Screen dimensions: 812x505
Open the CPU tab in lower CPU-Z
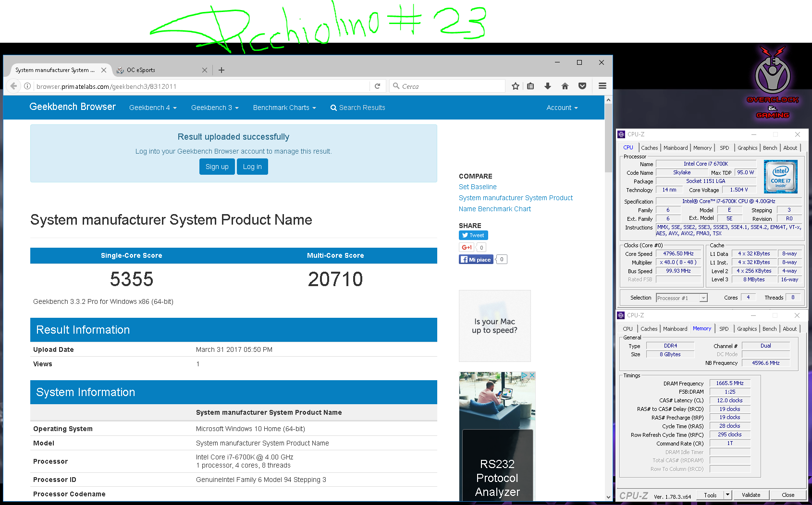(627, 329)
